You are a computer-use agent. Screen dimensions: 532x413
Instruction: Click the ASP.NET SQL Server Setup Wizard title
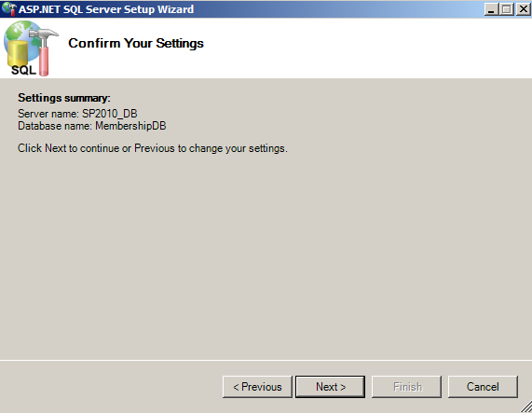106,9
